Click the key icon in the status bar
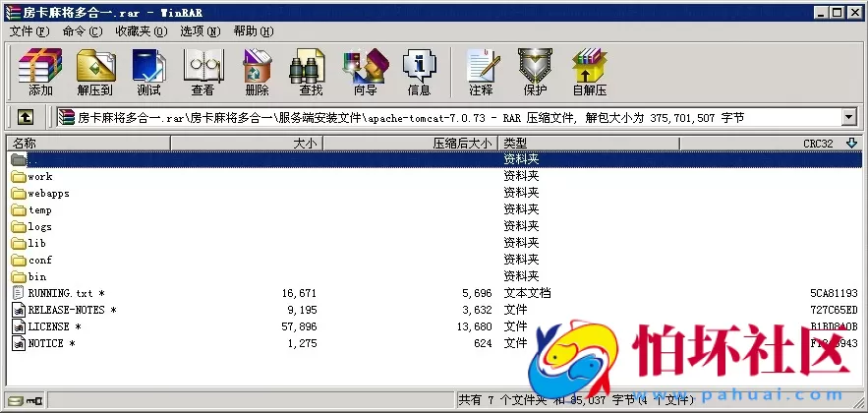 coord(34,399)
